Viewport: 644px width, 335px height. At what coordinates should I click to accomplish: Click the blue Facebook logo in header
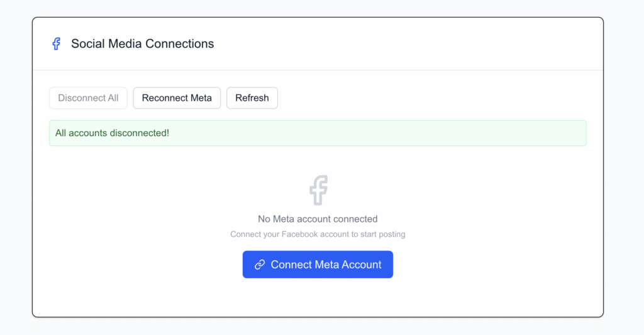click(x=56, y=44)
